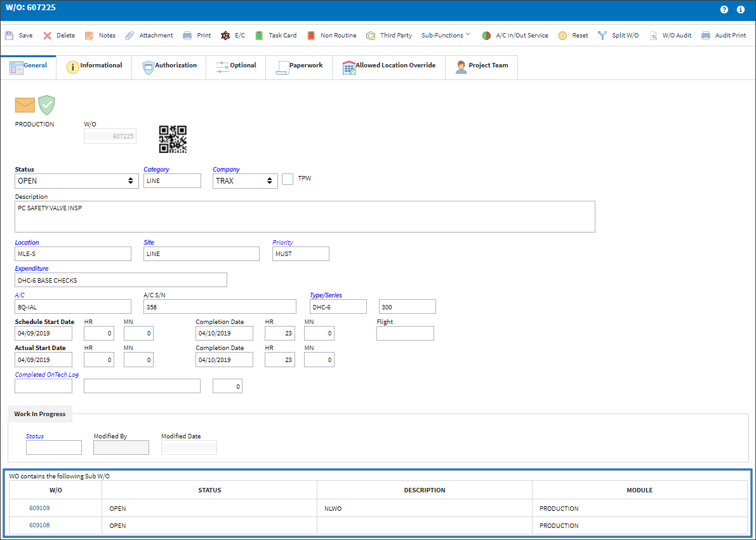Switch to the Informational tab
Viewport: 756px width, 540px height.
click(94, 67)
